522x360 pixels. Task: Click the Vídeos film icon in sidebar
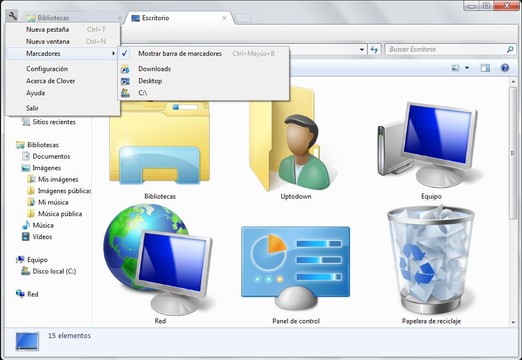coord(26,237)
